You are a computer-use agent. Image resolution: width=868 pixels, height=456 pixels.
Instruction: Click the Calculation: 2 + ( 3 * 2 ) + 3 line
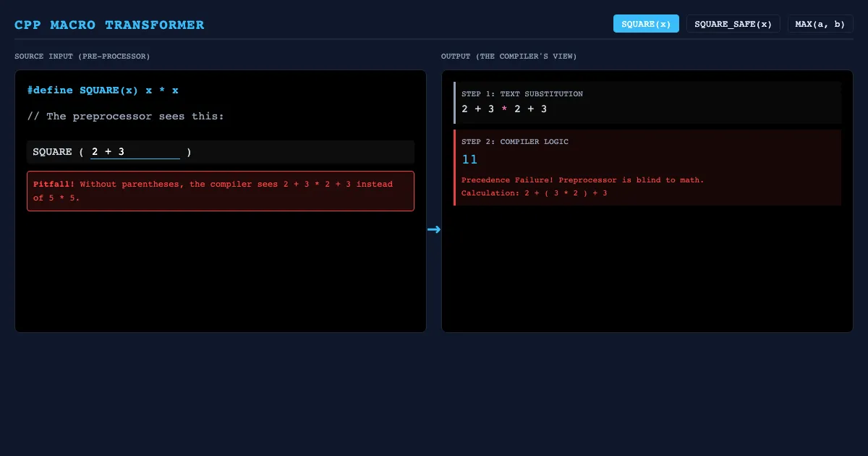(x=535, y=193)
